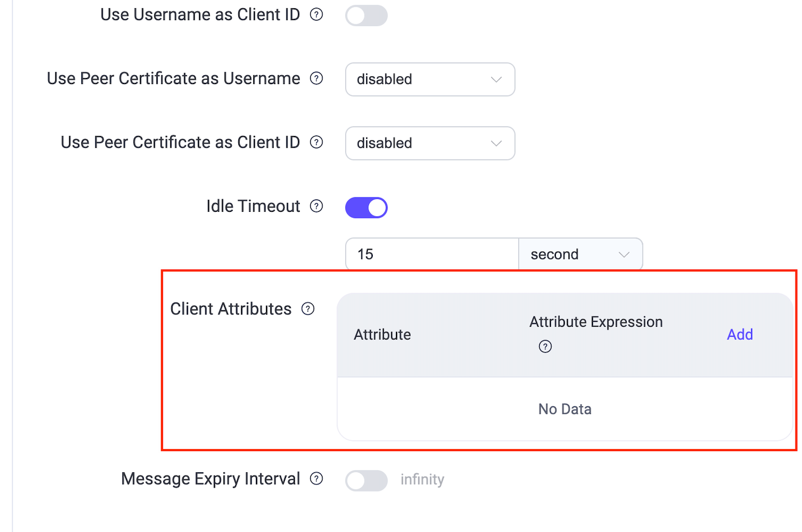Click the Attribute column header
Screen dimensions: 802x532
pyautogui.click(x=382, y=334)
